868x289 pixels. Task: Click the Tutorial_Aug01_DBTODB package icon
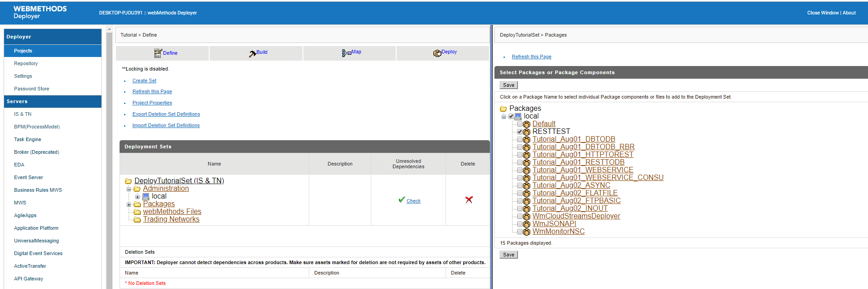click(527, 140)
